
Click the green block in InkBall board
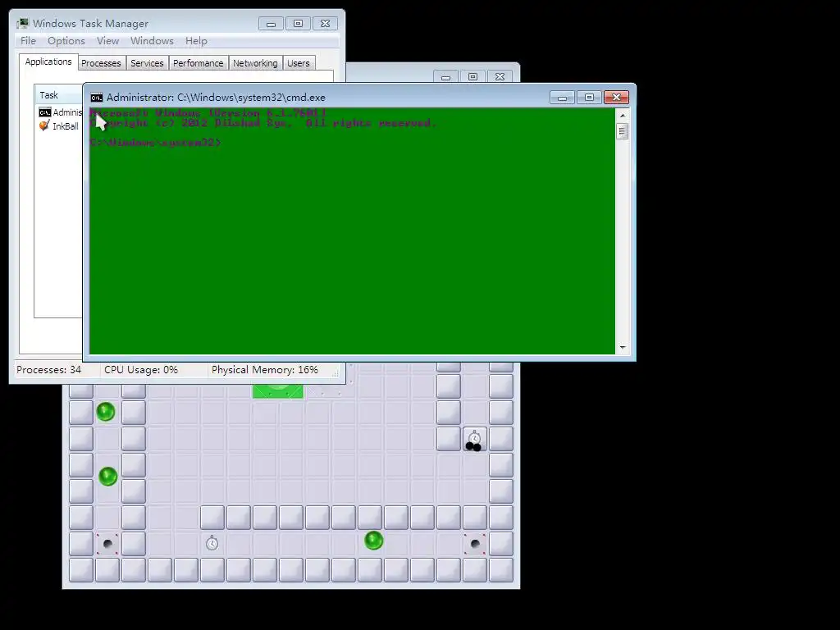[277, 391]
